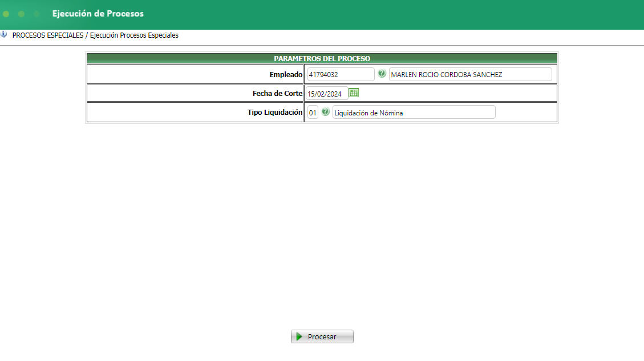The height and width of the screenshot is (361, 644).
Task: Click the Fecha de Corte label
Action: click(x=278, y=93)
